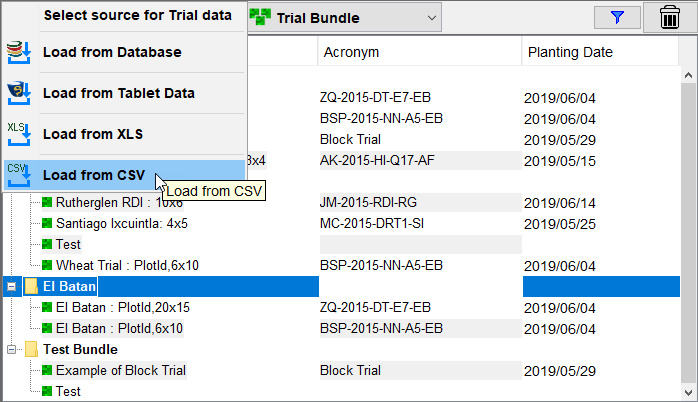Sort by Planting Date column header

pyautogui.click(x=570, y=52)
